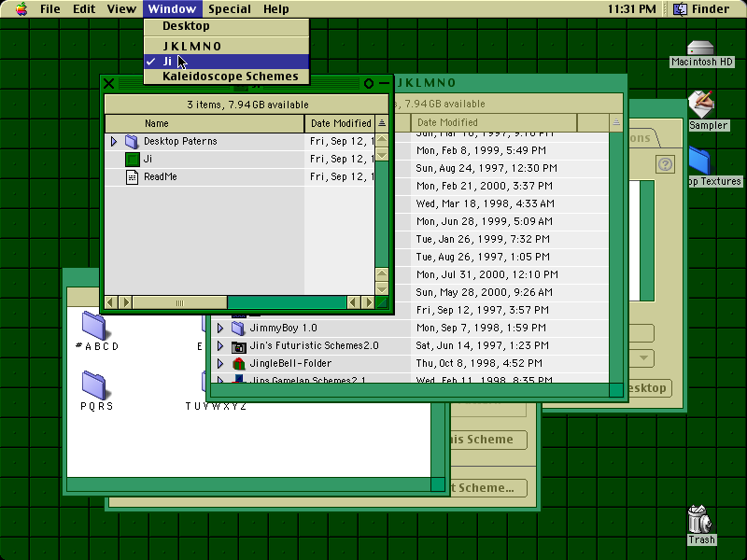The image size is (747, 560).
Task: Select the green Ji scheme file icon
Action: click(132, 159)
